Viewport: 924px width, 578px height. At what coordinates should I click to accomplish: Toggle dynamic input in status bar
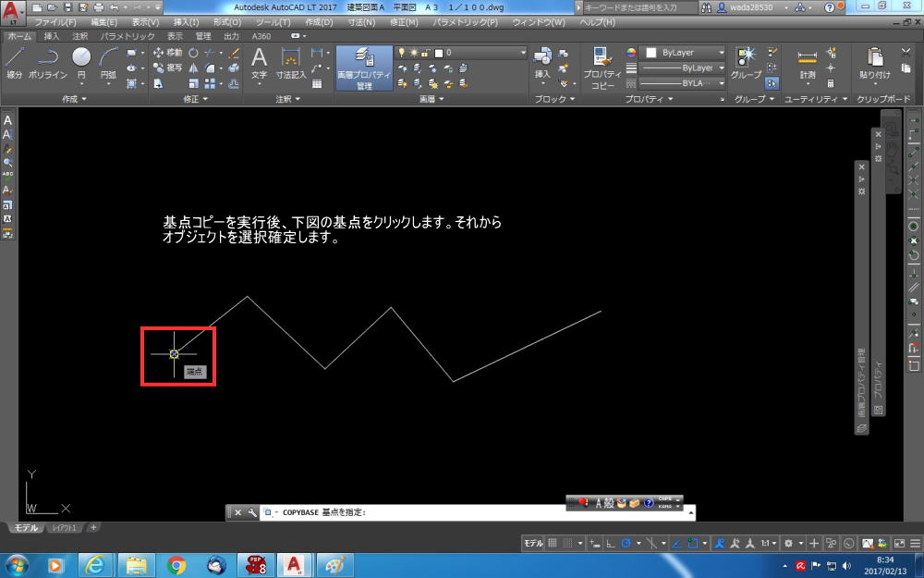tap(594, 543)
